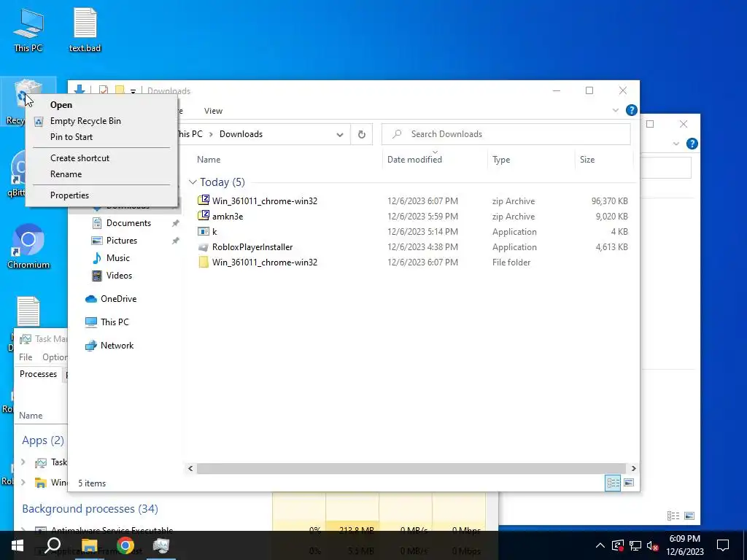Click the Name column in Task Manager

[x=31, y=416]
